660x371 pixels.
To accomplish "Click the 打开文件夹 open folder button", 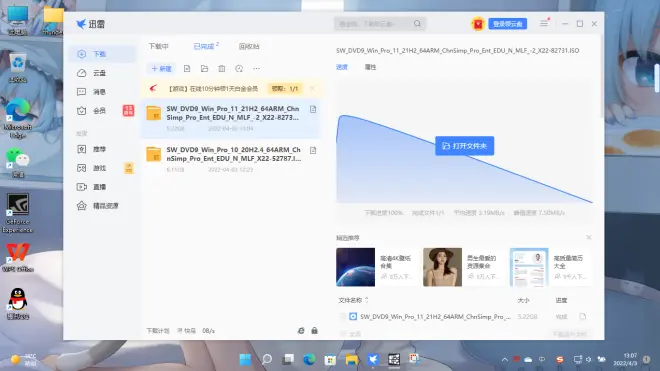I will click(465, 146).
